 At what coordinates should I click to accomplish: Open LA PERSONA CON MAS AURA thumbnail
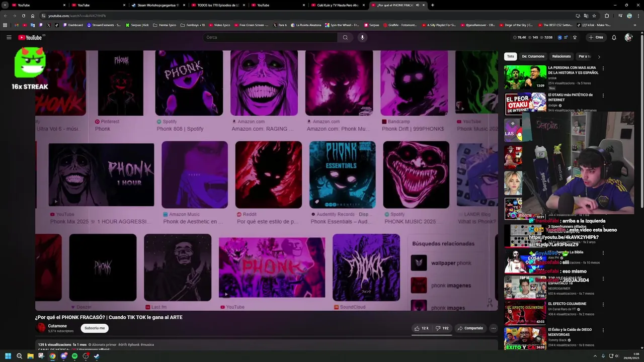tap(525, 76)
